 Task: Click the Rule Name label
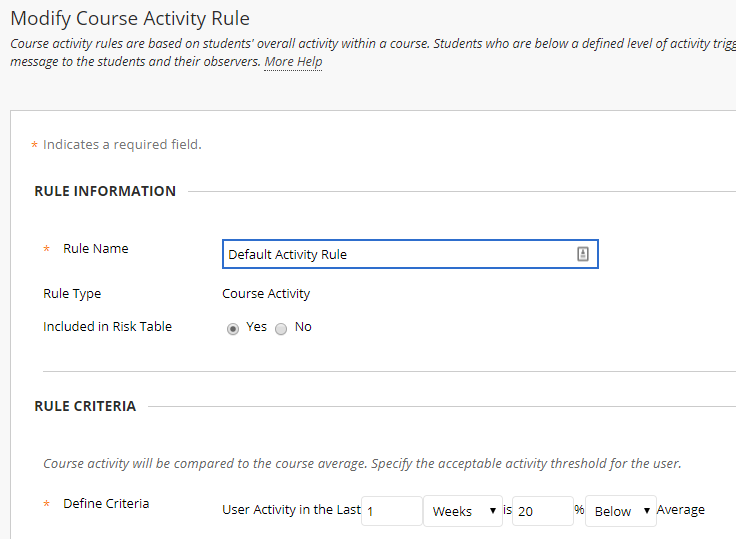95,249
